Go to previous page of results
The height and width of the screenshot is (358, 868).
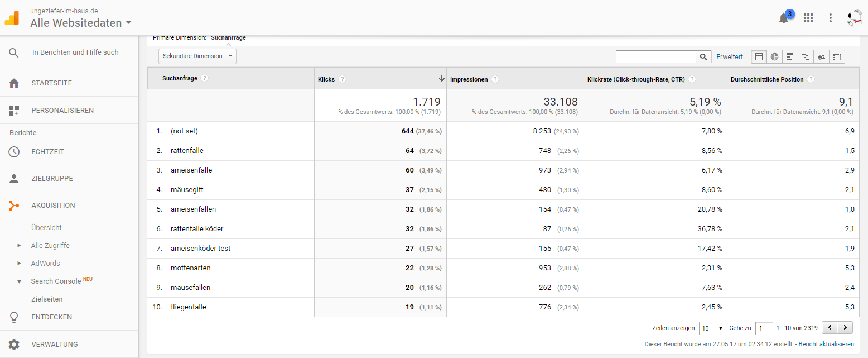[831, 328]
